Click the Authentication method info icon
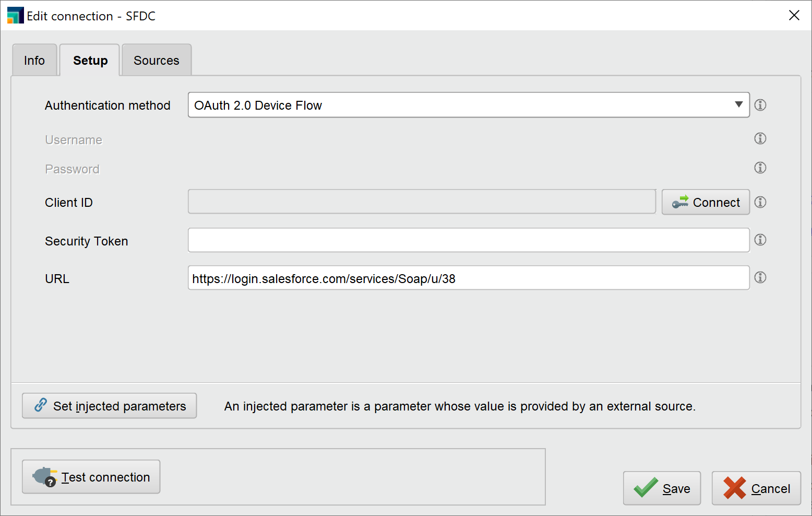Image resolution: width=812 pixels, height=516 pixels. [x=760, y=105]
